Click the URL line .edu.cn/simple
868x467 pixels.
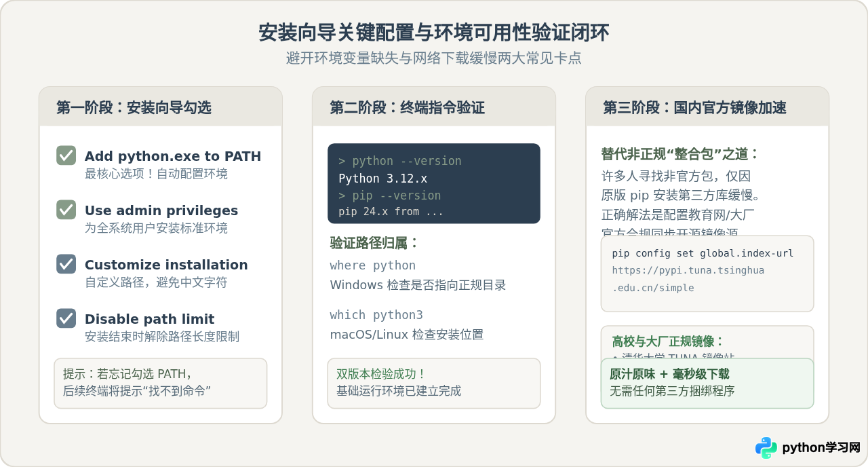click(x=653, y=288)
